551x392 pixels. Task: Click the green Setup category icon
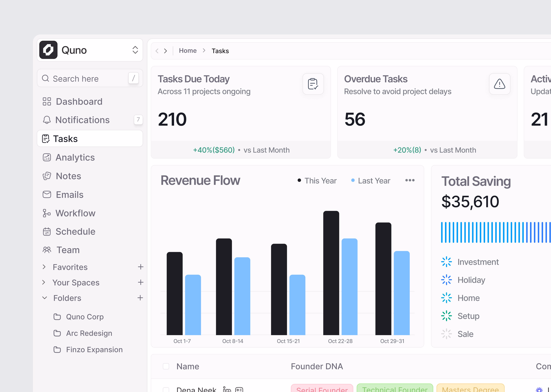pyautogui.click(x=446, y=316)
